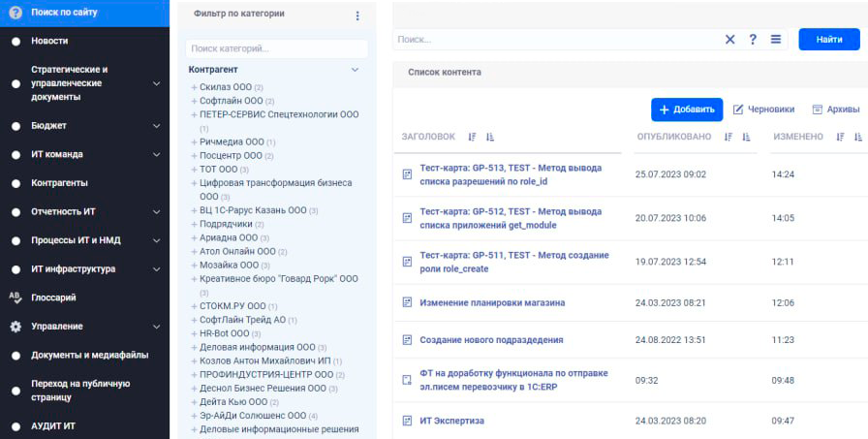The image size is (868, 439).
Task: Open the hamburger menu icon in the search bar
Action: click(776, 40)
